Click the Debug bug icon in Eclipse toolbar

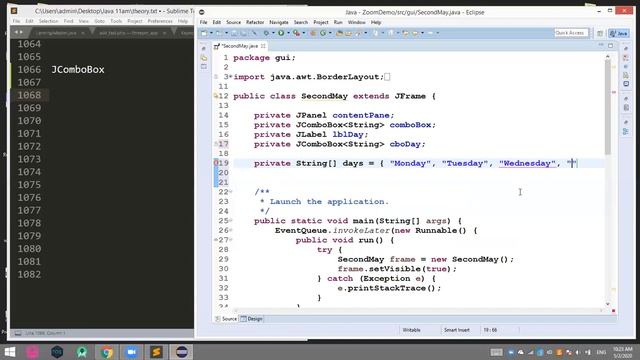click(x=266, y=33)
